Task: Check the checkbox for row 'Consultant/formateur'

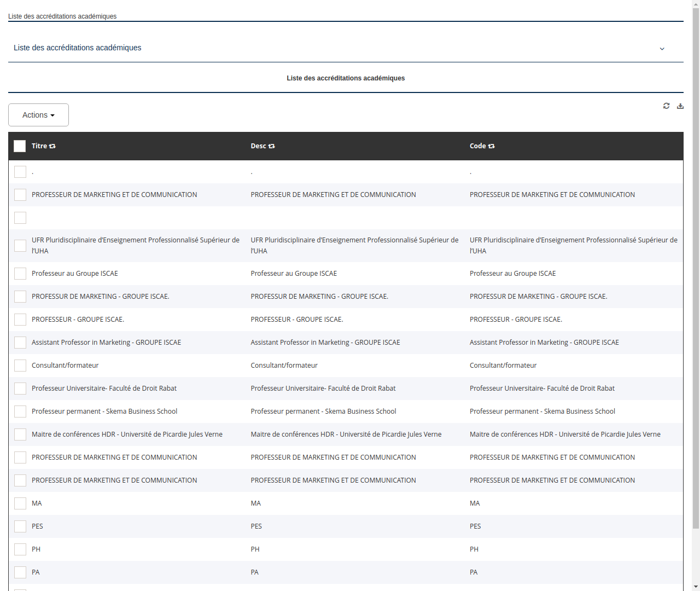Action: pos(20,365)
